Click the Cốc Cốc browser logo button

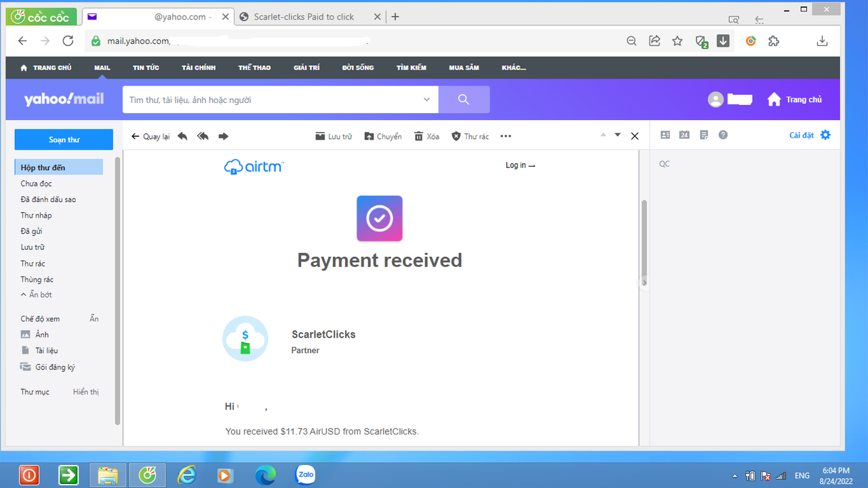pyautogui.click(x=41, y=17)
